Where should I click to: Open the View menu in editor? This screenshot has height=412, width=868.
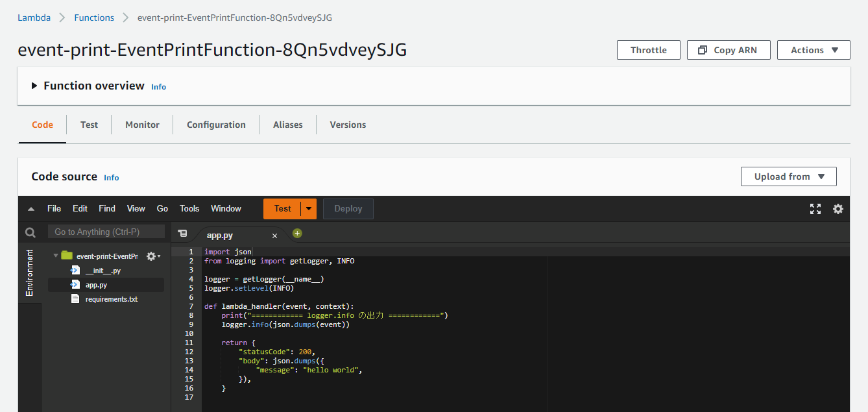click(136, 208)
